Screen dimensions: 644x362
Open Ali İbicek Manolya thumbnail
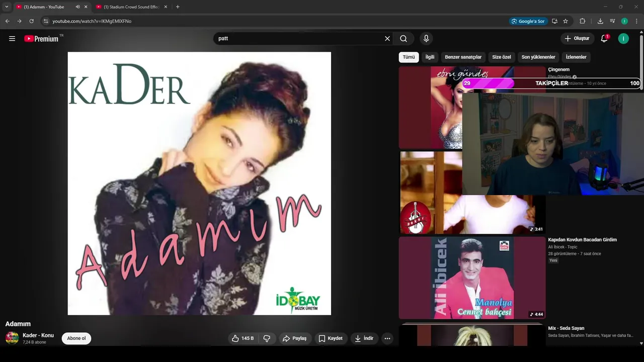(472, 278)
